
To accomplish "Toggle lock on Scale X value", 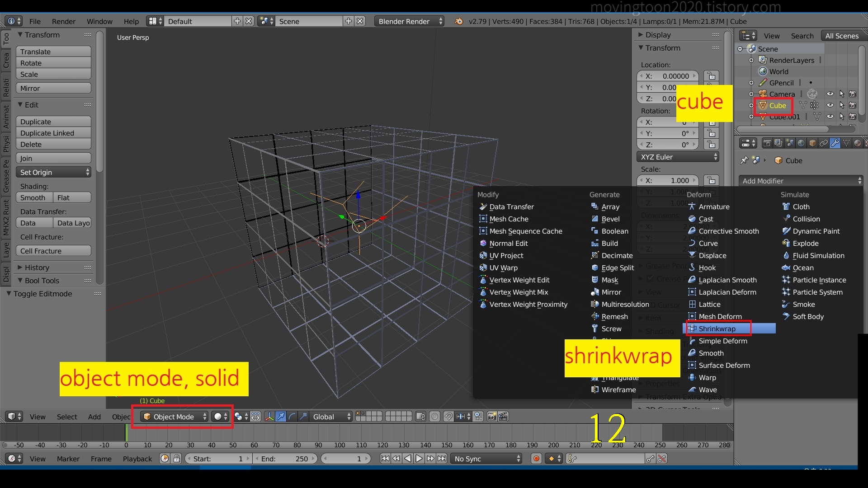I will pyautogui.click(x=712, y=180).
